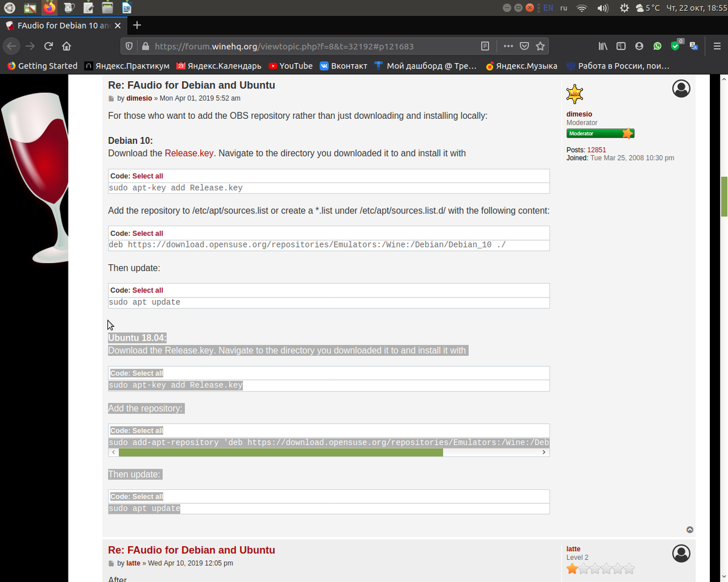The height and width of the screenshot is (582, 728).
Task: Open the Firefox account profile icon
Action: point(639,46)
